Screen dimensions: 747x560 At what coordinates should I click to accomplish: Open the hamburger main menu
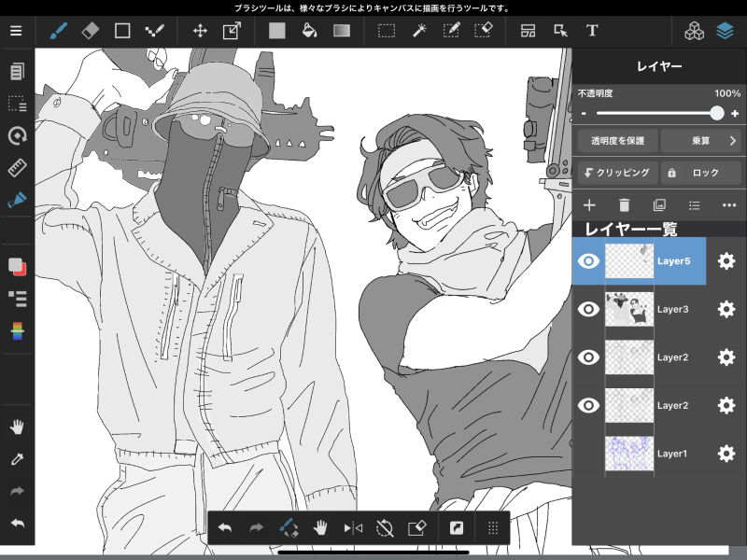click(16, 30)
